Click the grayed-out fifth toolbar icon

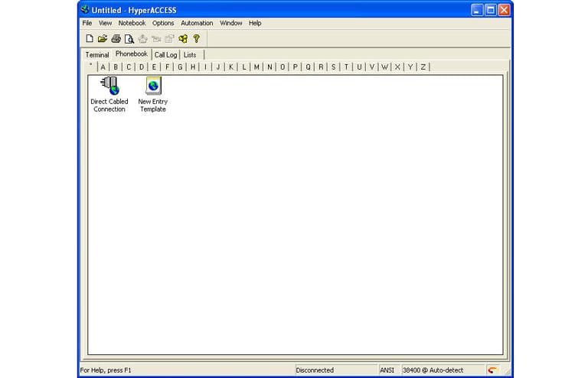point(142,38)
